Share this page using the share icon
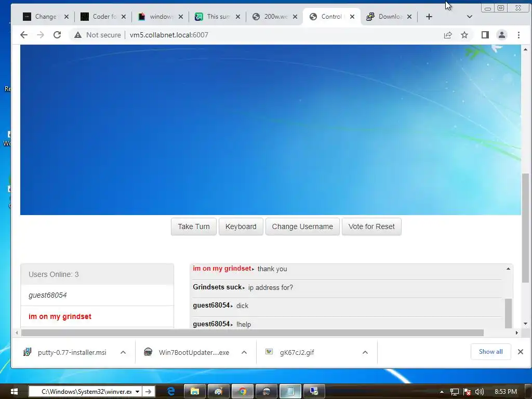The width and height of the screenshot is (532, 399). pyautogui.click(x=448, y=35)
